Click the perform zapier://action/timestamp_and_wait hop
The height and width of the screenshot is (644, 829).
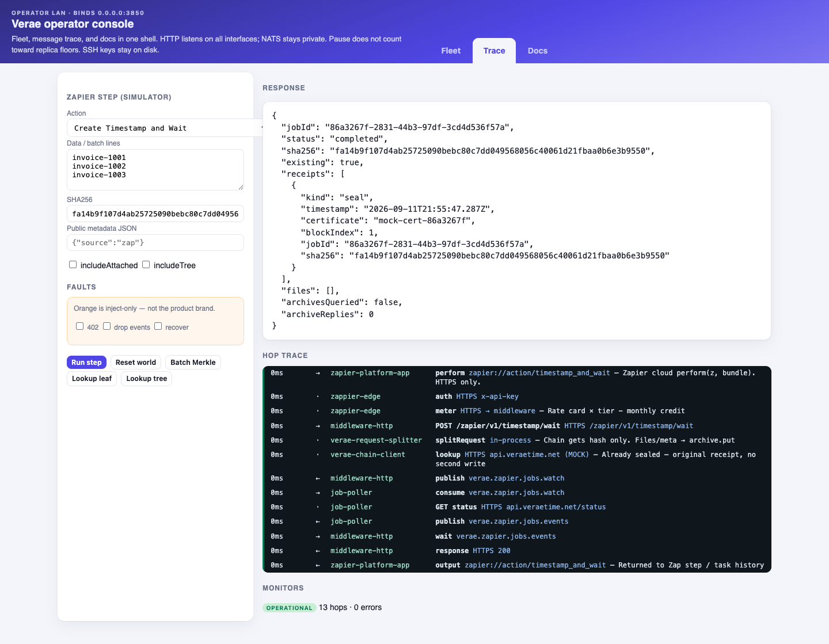click(x=518, y=378)
